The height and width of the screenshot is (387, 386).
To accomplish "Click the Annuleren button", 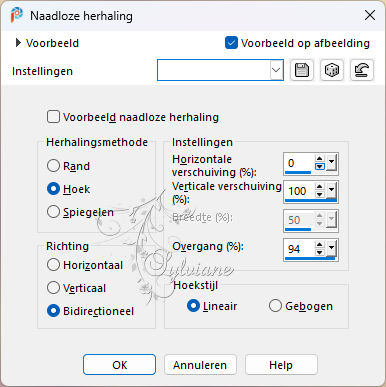I will (200, 365).
